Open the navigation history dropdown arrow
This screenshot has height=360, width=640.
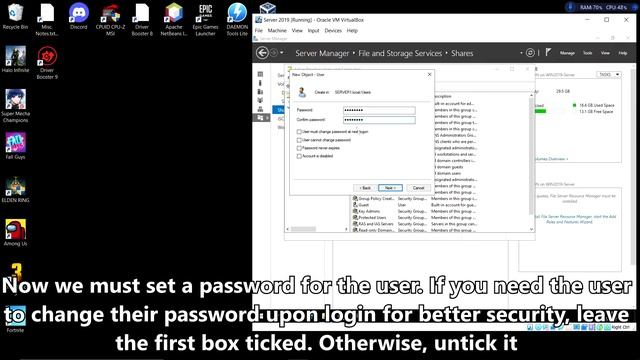coord(282,53)
